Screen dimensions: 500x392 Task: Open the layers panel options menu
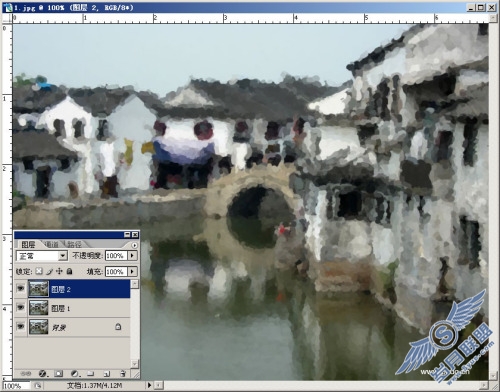(x=134, y=245)
